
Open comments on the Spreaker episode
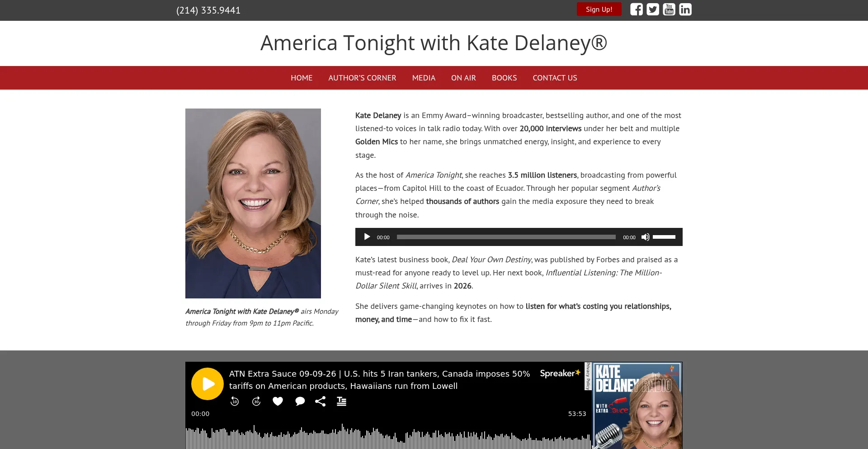tap(300, 401)
